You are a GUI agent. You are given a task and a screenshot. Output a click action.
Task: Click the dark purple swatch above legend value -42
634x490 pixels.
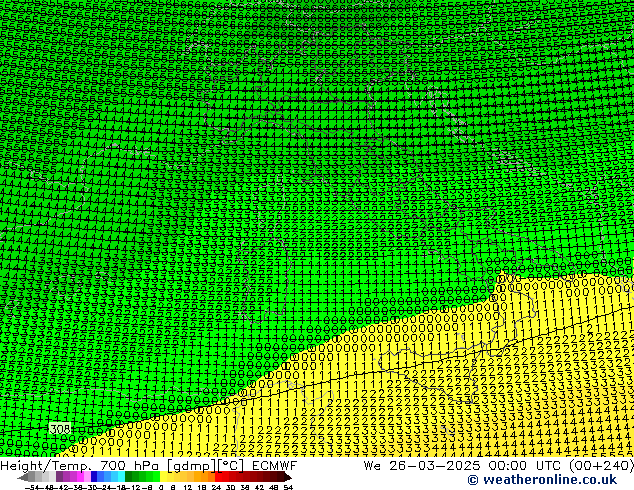(59, 477)
